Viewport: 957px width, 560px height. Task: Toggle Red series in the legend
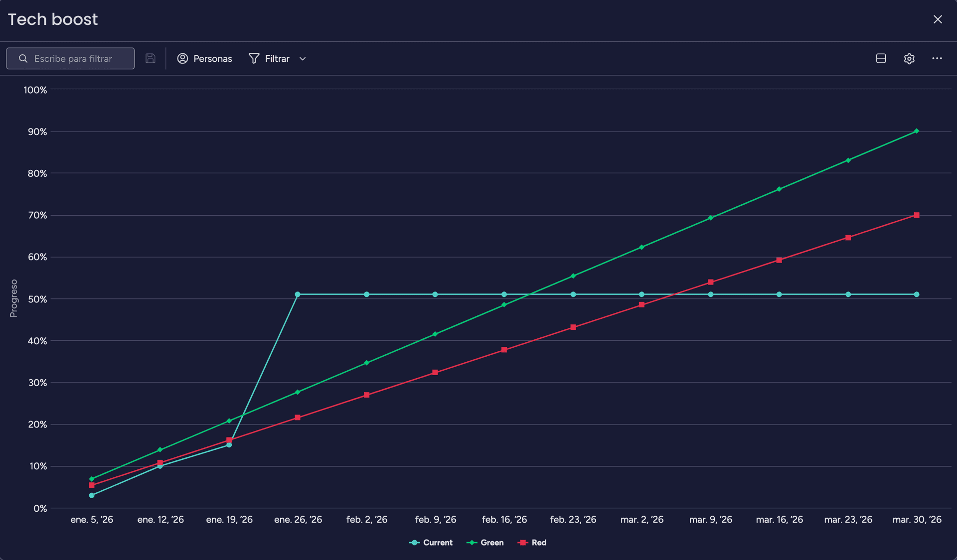pos(538,543)
